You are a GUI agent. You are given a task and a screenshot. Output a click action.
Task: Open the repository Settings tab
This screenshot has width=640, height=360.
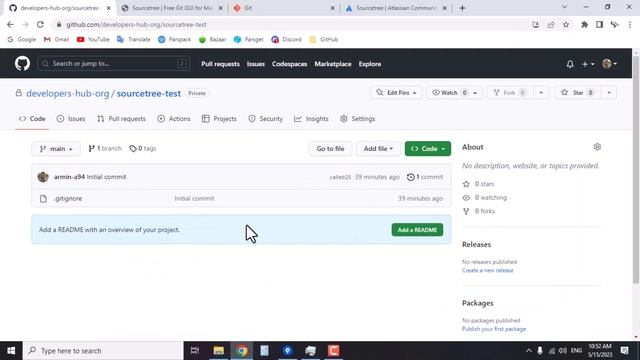coord(358,119)
